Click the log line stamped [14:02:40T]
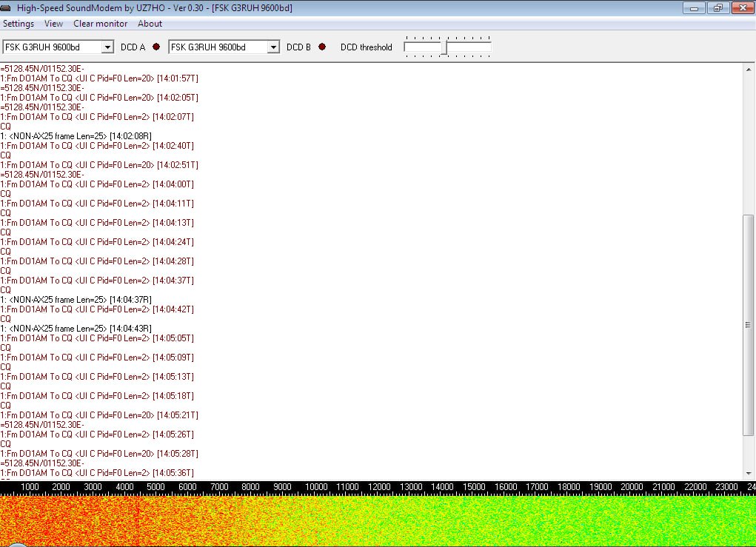Image resolution: width=756 pixels, height=547 pixels. coord(97,146)
